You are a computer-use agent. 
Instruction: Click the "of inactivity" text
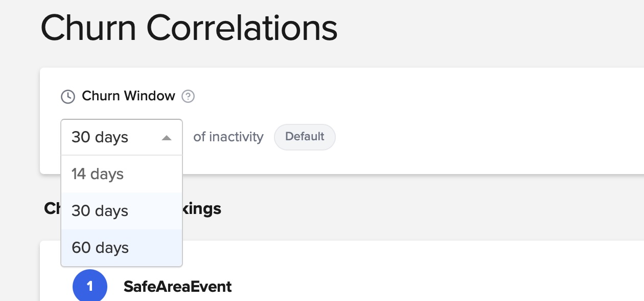(x=228, y=137)
